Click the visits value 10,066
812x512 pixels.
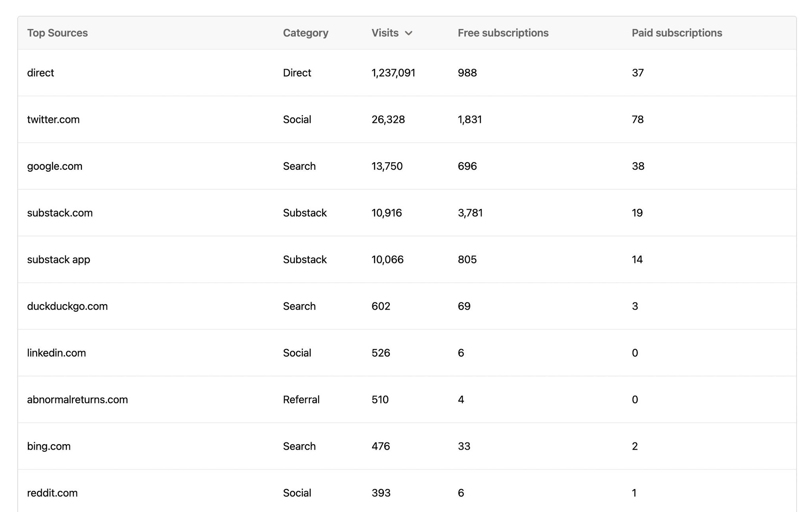[387, 260]
